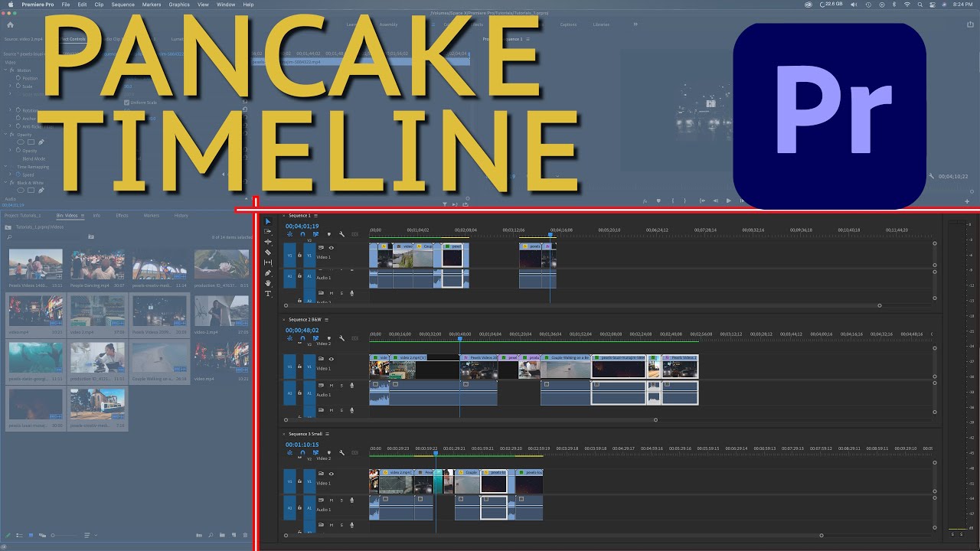Select the Selection tool arrow
This screenshot has width=980, height=551.
click(x=268, y=221)
